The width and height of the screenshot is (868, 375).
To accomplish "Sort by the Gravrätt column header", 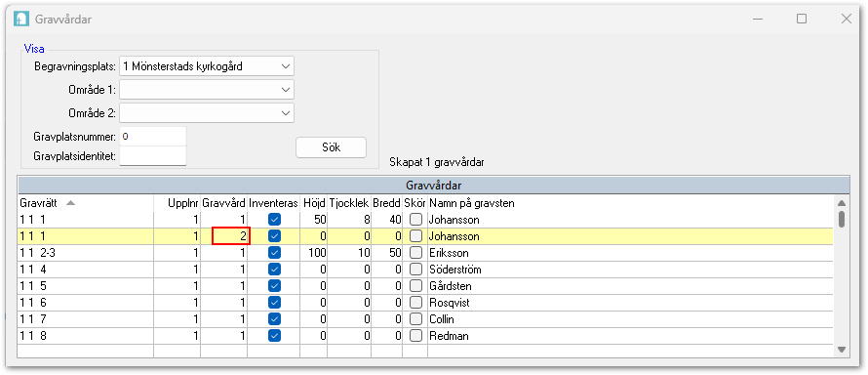I will [86, 203].
